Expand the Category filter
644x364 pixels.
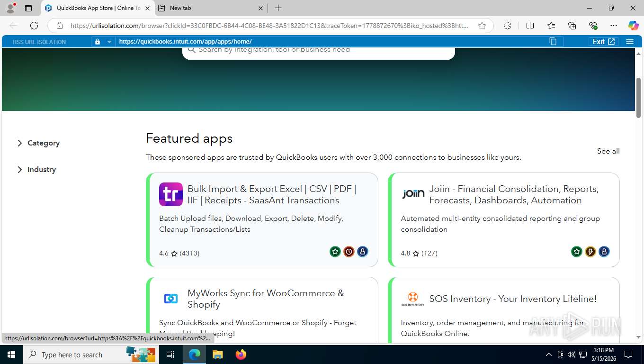coord(38,143)
